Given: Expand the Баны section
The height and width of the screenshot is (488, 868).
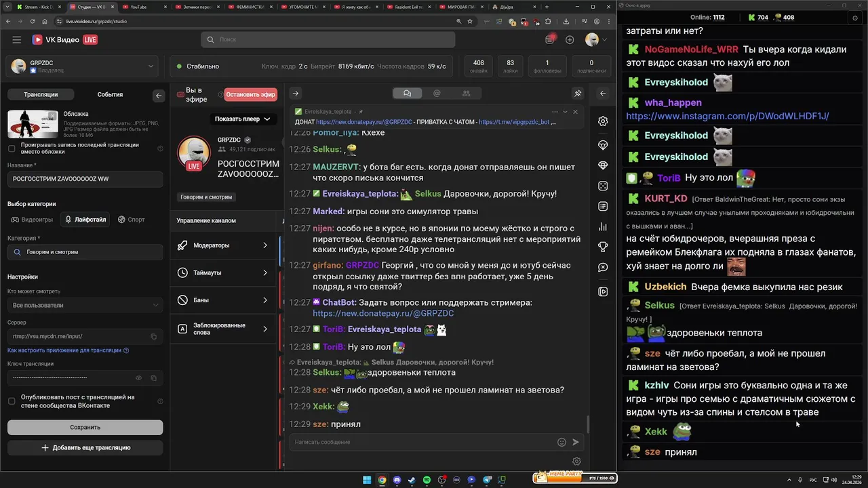Looking at the screenshot, I should point(224,300).
